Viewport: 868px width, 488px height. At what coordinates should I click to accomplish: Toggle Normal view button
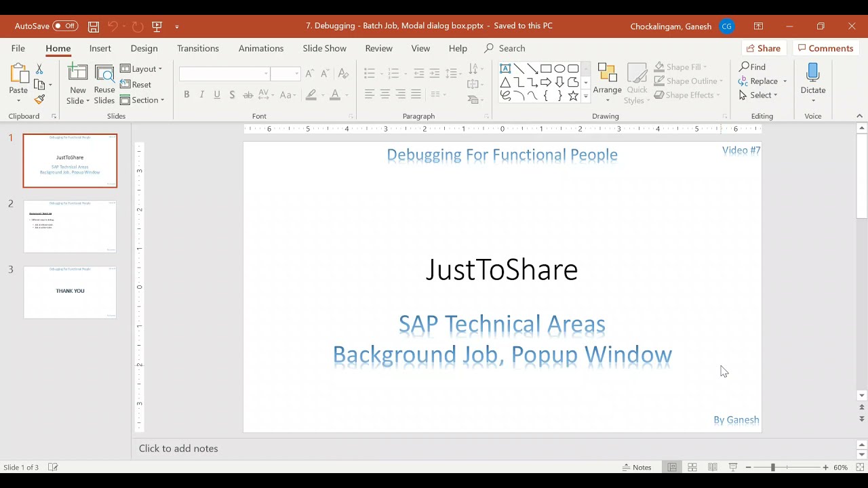(x=672, y=467)
